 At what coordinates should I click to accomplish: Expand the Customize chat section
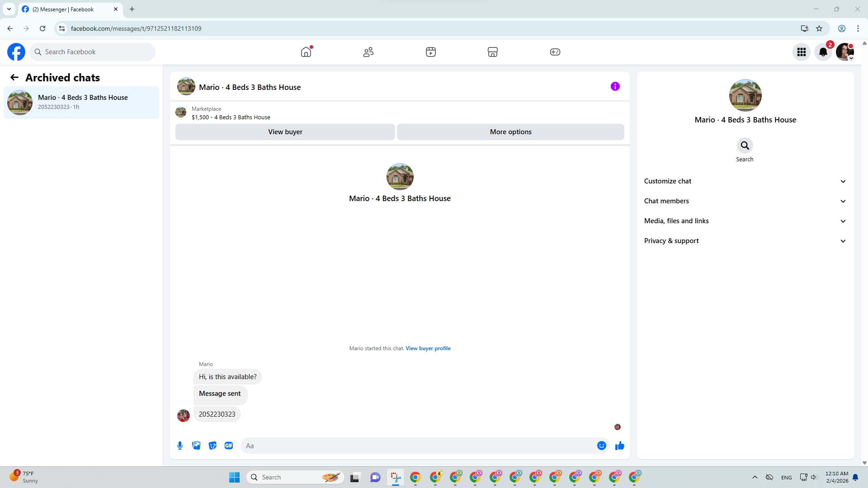point(745,181)
